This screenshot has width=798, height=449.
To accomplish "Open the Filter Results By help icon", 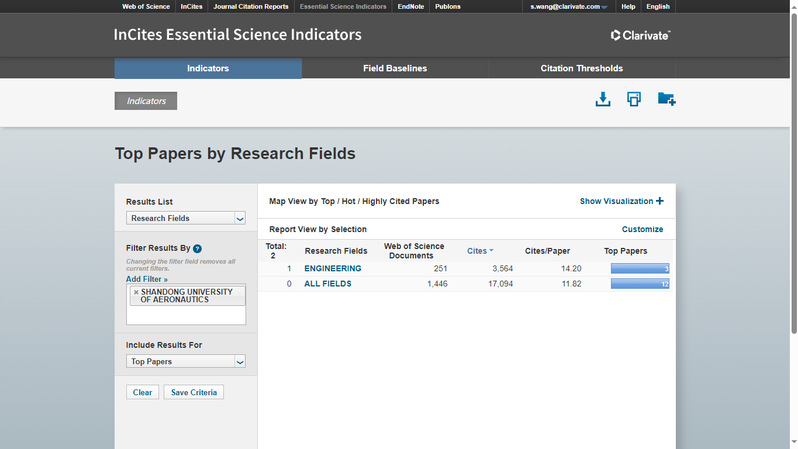I will (x=197, y=248).
